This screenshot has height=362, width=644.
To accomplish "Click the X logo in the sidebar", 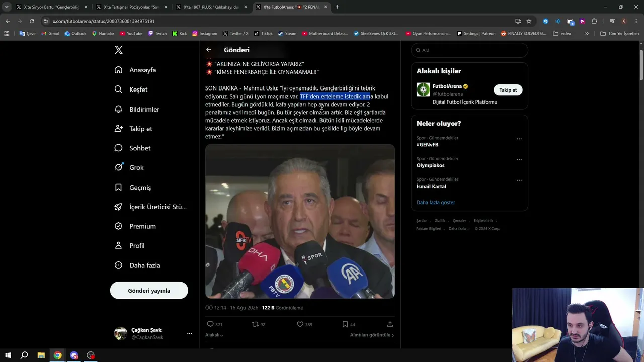I will click(119, 50).
